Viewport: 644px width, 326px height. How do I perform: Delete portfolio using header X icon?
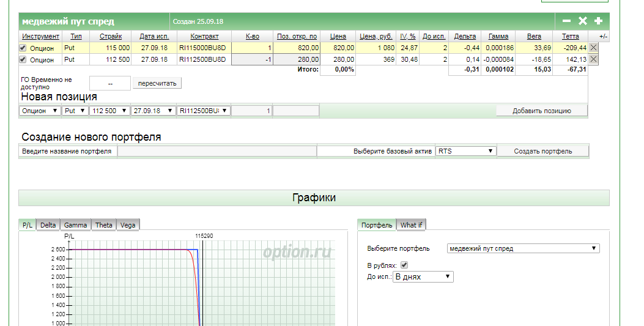click(582, 21)
